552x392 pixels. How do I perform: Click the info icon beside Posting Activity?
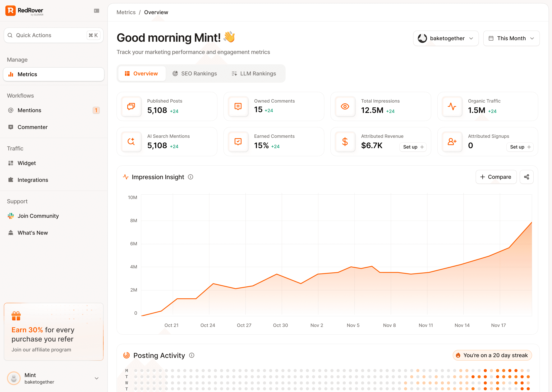[x=192, y=355]
